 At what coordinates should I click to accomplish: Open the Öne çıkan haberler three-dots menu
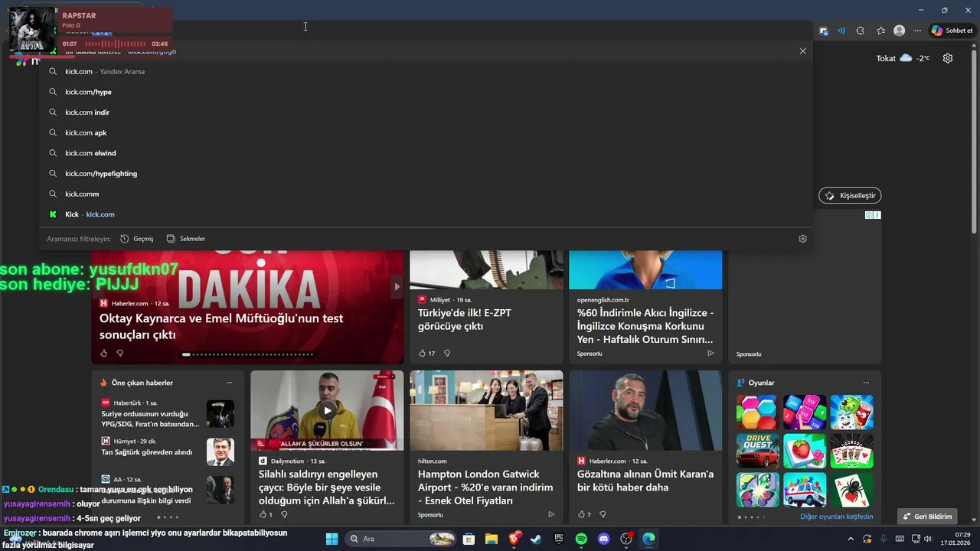[229, 383]
